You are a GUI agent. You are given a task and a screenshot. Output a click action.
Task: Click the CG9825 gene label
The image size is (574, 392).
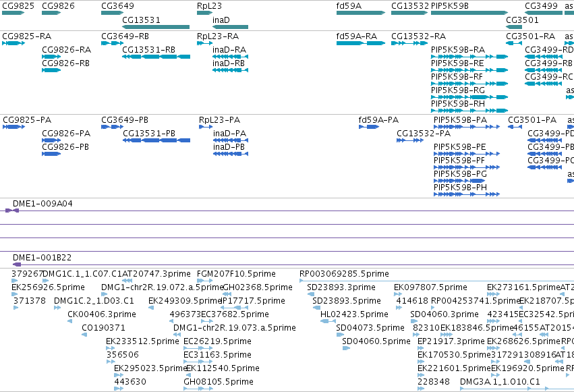(x=18, y=6)
